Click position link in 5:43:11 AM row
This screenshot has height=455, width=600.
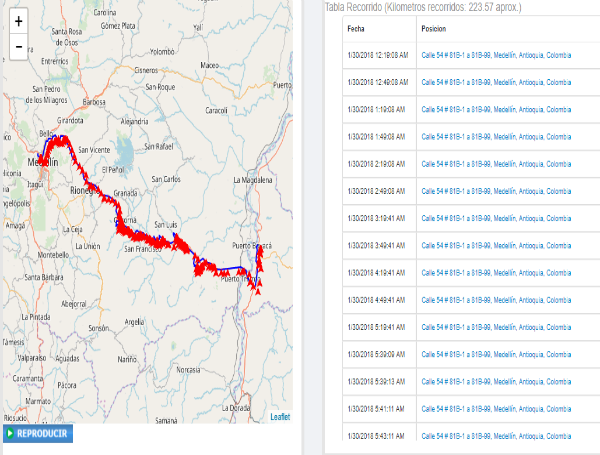click(496, 435)
